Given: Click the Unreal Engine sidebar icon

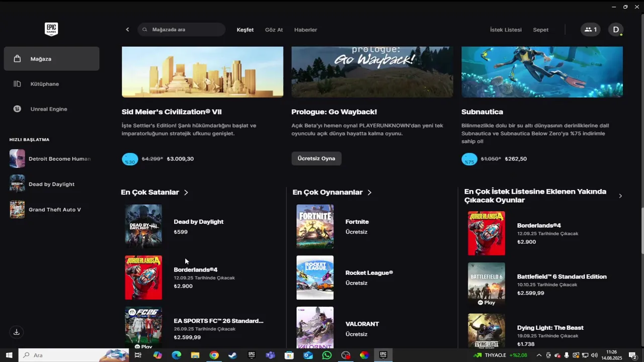Looking at the screenshot, I should tap(17, 109).
